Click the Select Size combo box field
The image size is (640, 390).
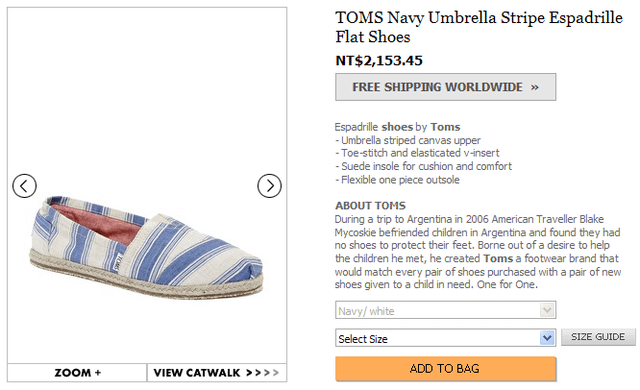[x=445, y=338]
